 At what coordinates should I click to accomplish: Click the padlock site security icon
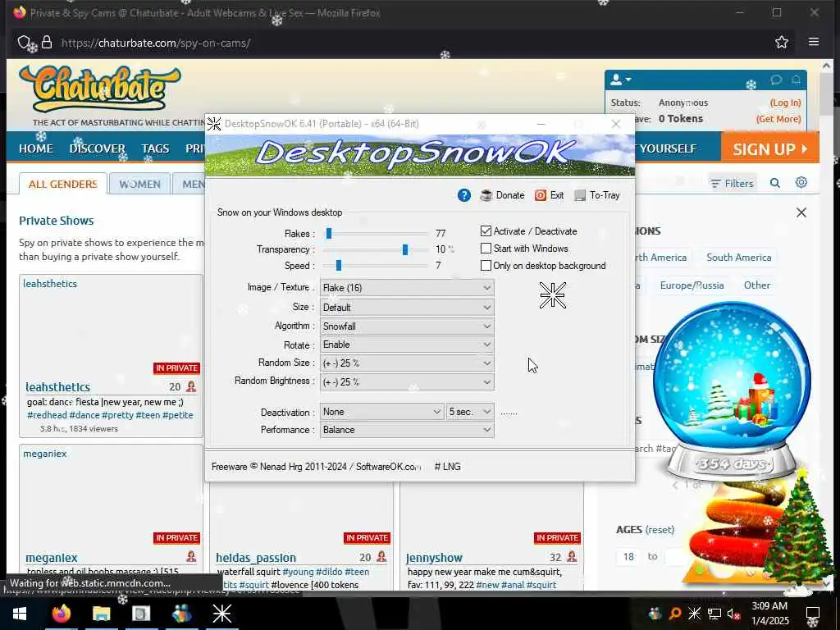(47, 43)
